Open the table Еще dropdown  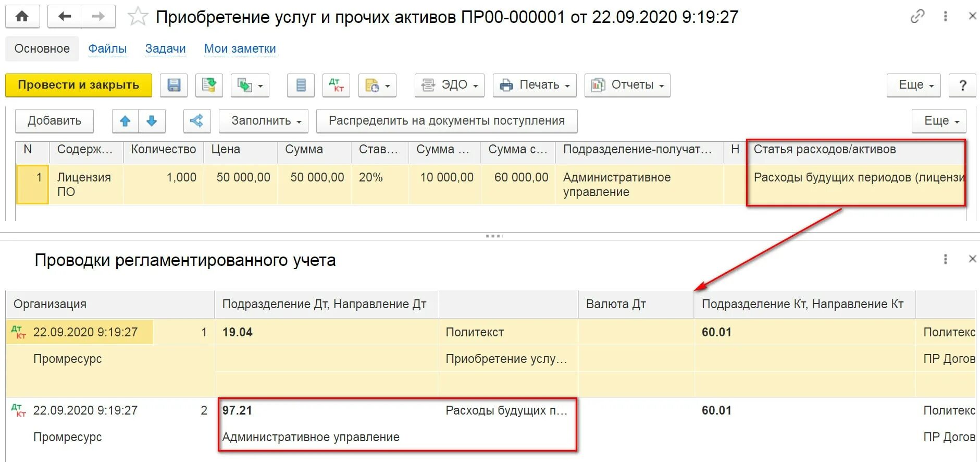click(939, 120)
